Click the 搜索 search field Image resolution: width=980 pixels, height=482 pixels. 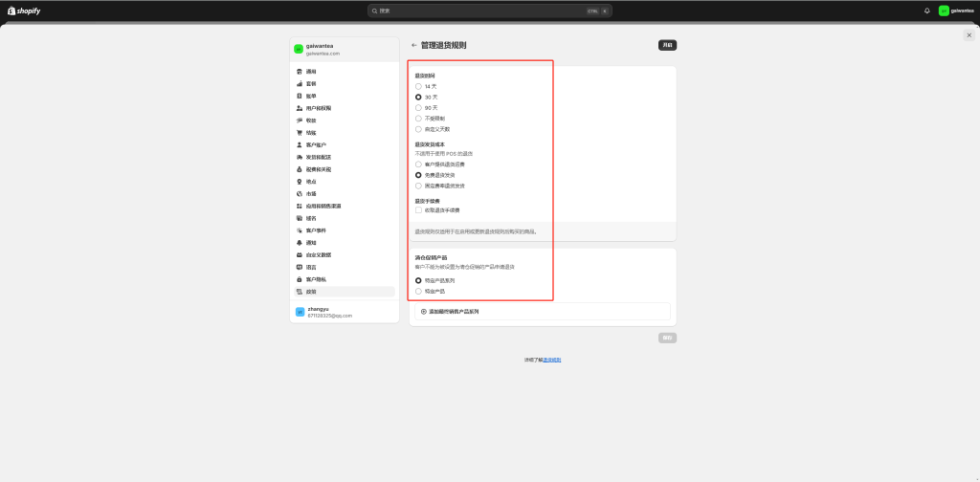490,11
